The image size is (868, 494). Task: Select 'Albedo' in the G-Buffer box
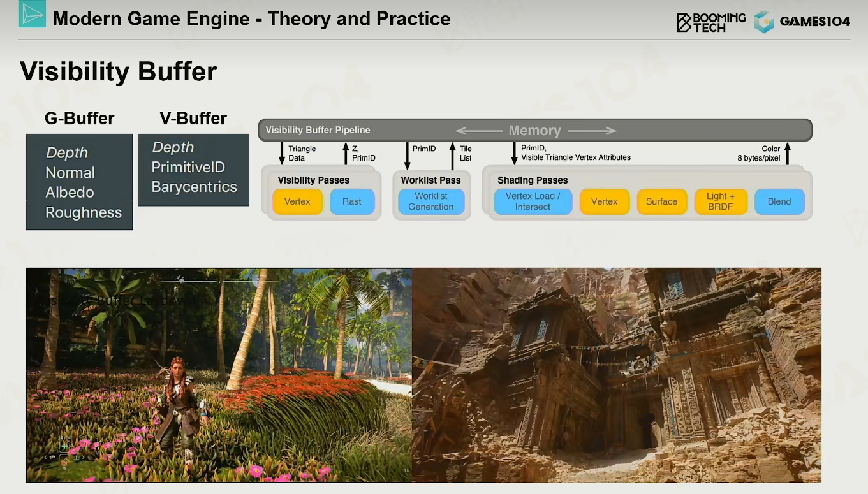(x=70, y=193)
